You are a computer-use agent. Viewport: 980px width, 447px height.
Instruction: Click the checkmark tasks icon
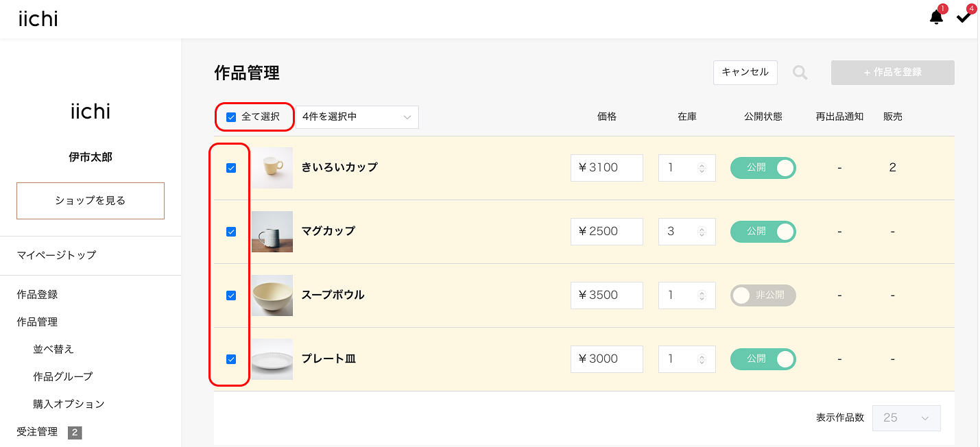964,17
